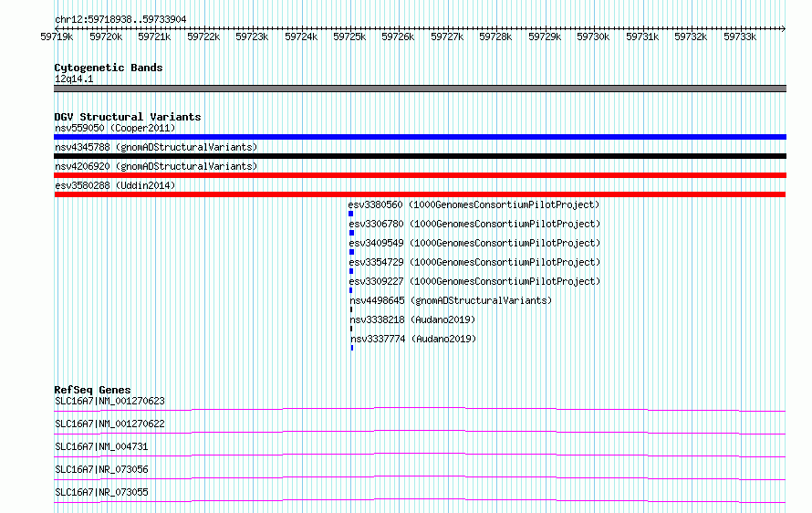
Task: Click the 59727k ruler tick label
Action: [447, 37]
